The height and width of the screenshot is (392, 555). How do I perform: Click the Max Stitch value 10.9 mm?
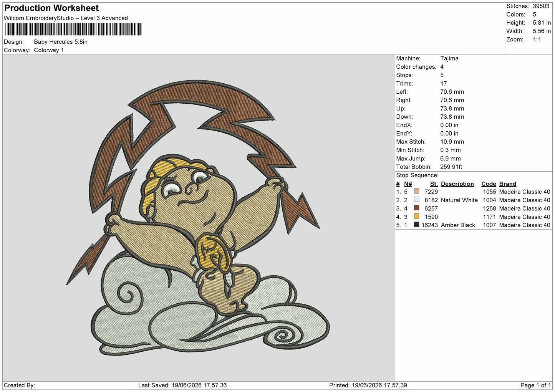point(452,142)
